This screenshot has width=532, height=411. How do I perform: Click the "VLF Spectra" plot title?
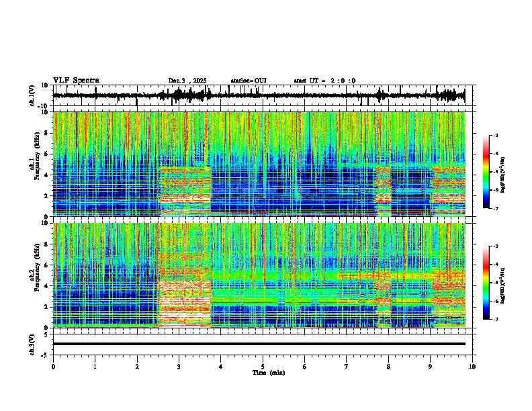[x=76, y=81]
